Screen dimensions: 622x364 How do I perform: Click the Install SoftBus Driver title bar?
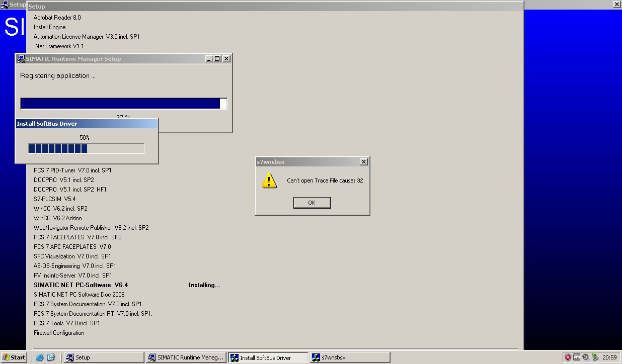pyautogui.click(x=87, y=124)
